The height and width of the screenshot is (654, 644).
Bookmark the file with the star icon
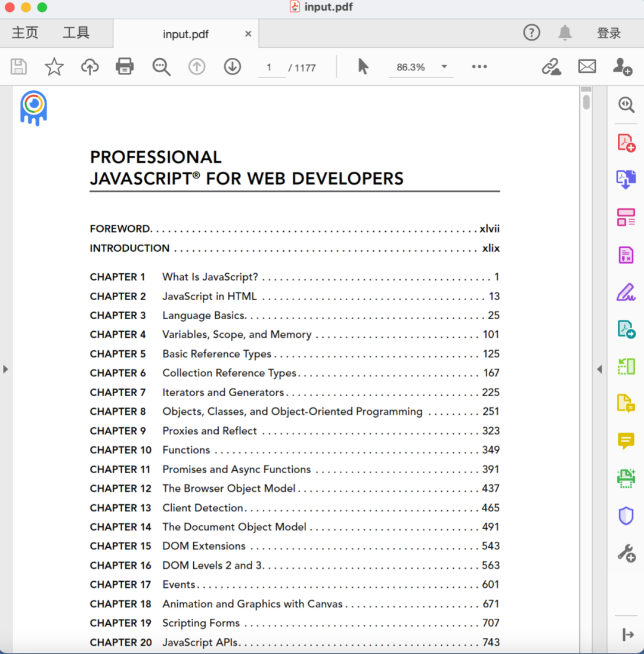point(54,67)
